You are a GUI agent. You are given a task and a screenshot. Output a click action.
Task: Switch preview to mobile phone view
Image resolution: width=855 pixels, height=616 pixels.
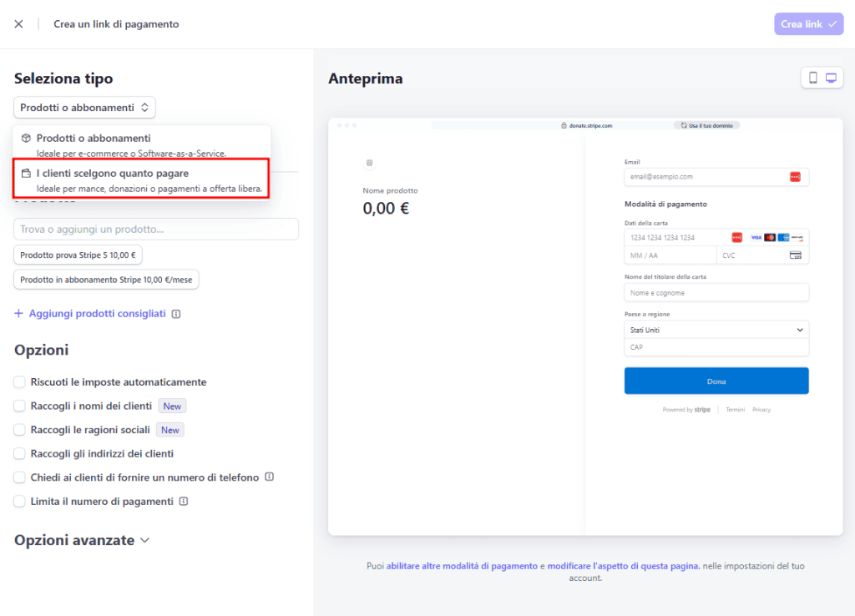[812, 77]
